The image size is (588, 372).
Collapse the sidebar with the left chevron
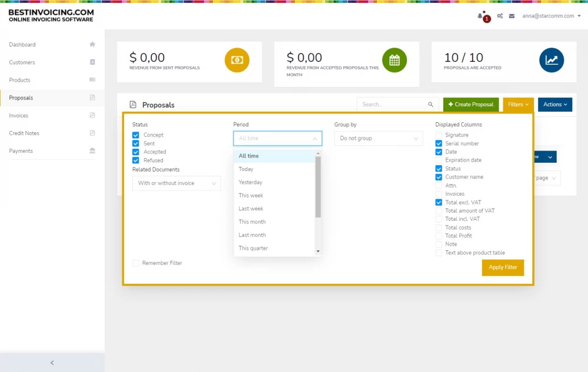click(52, 363)
